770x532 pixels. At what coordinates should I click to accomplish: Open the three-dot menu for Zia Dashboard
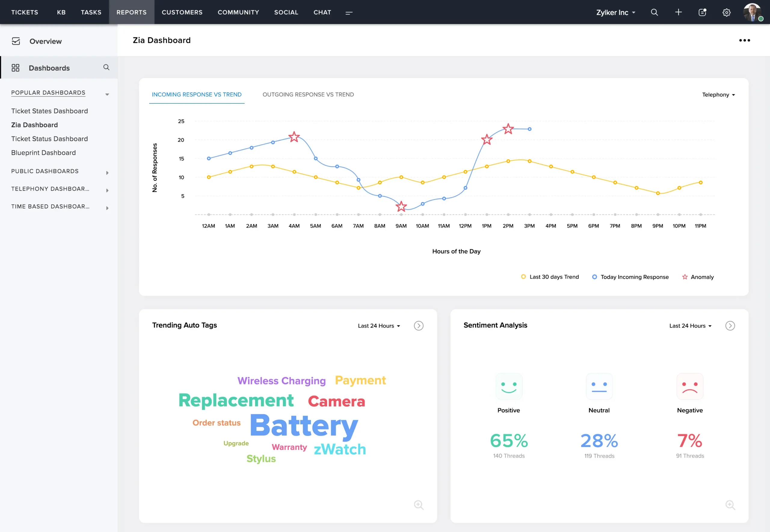coord(744,40)
